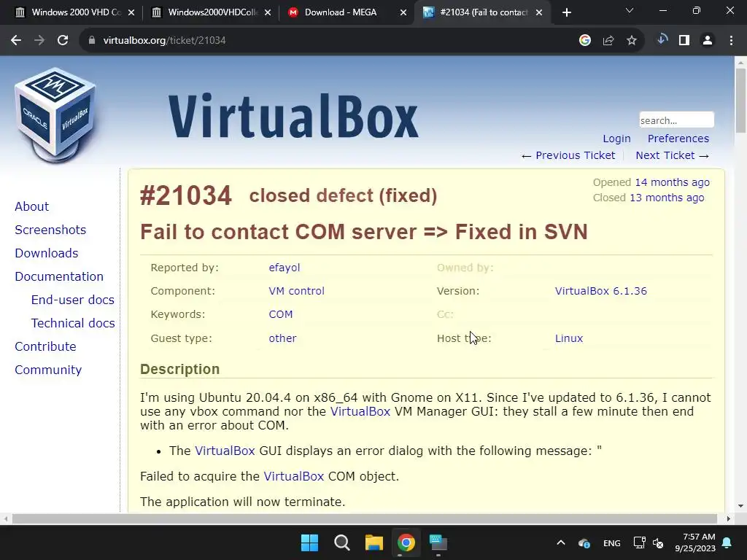Open the Google icon in the address bar
747x560 pixels.
[x=585, y=41]
